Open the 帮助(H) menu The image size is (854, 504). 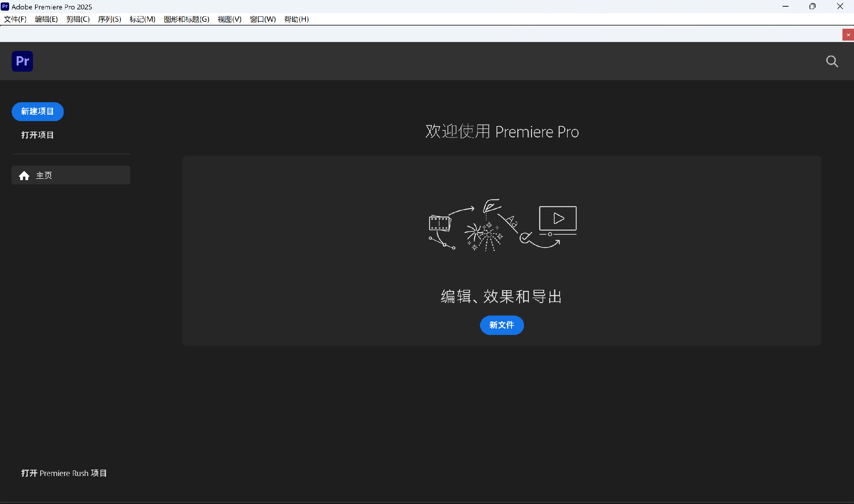(296, 19)
